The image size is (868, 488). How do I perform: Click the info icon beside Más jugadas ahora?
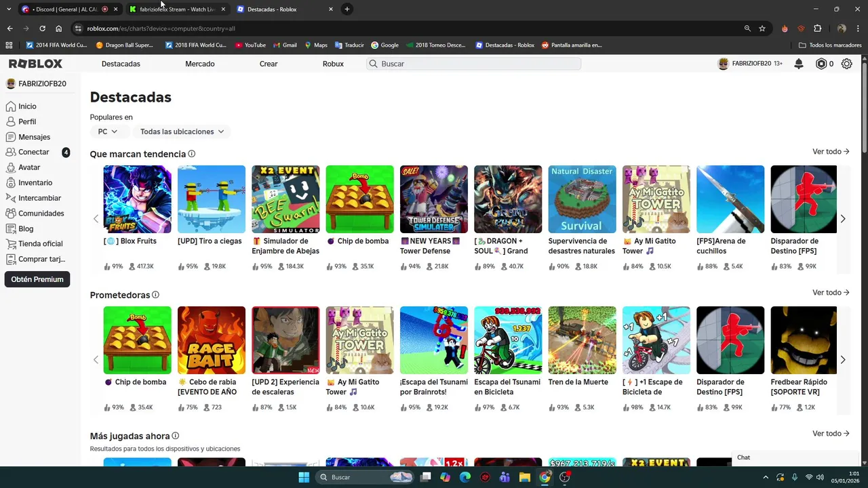[176, 436]
